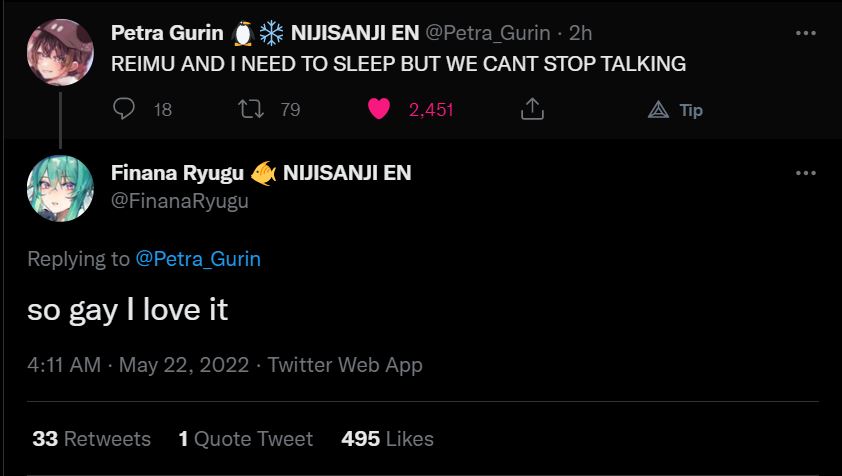
Task: Open the 4:11 AM · May 22, 2022 timestamp
Action: pyautogui.click(x=138, y=365)
